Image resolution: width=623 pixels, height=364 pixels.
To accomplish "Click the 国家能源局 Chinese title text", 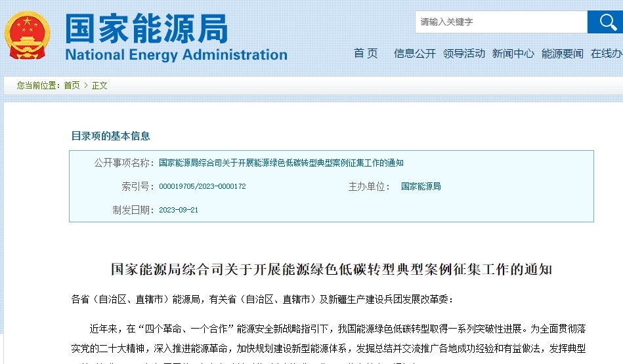I will [146, 28].
